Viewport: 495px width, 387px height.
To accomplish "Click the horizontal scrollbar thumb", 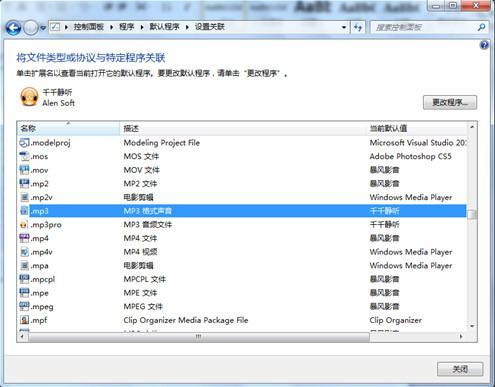I will click(199, 337).
